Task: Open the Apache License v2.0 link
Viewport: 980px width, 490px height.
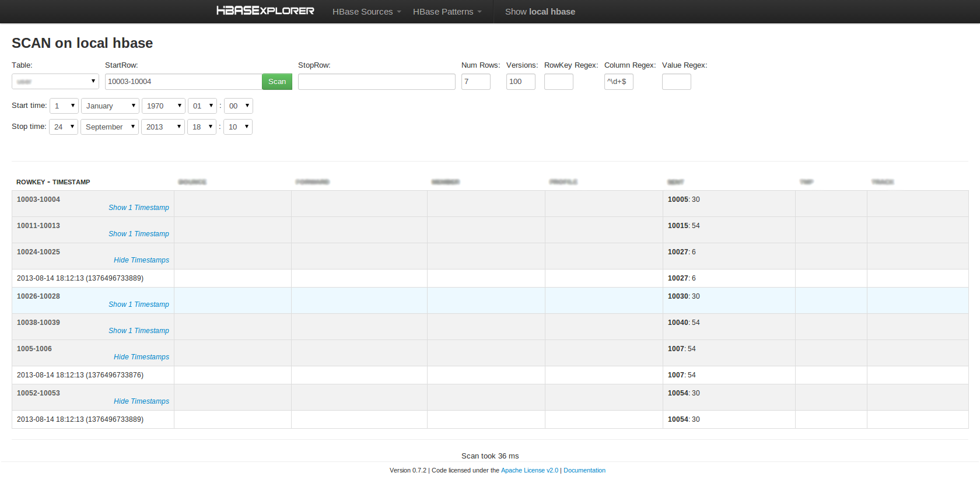Action: (529, 470)
